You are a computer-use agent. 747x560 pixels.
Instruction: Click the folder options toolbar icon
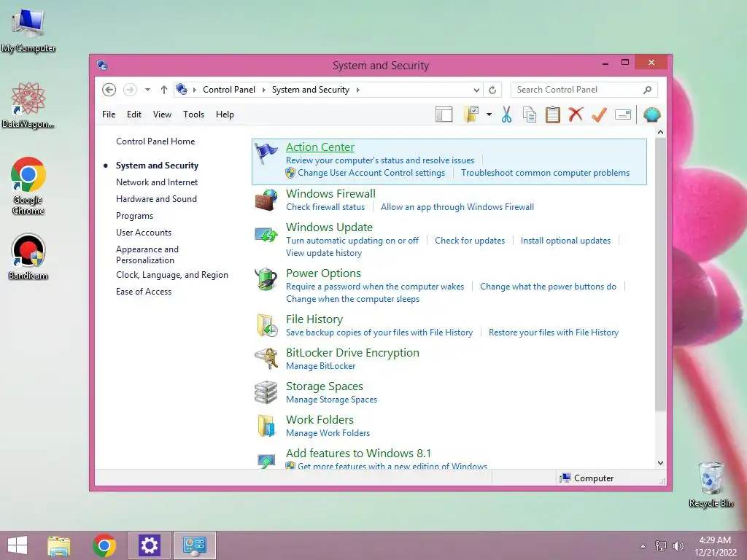coord(471,114)
